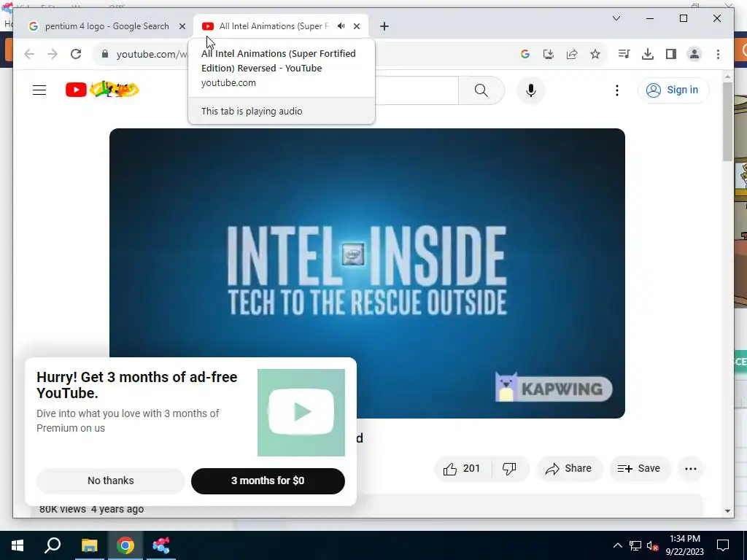Open Windows taskbar search

coord(53,545)
